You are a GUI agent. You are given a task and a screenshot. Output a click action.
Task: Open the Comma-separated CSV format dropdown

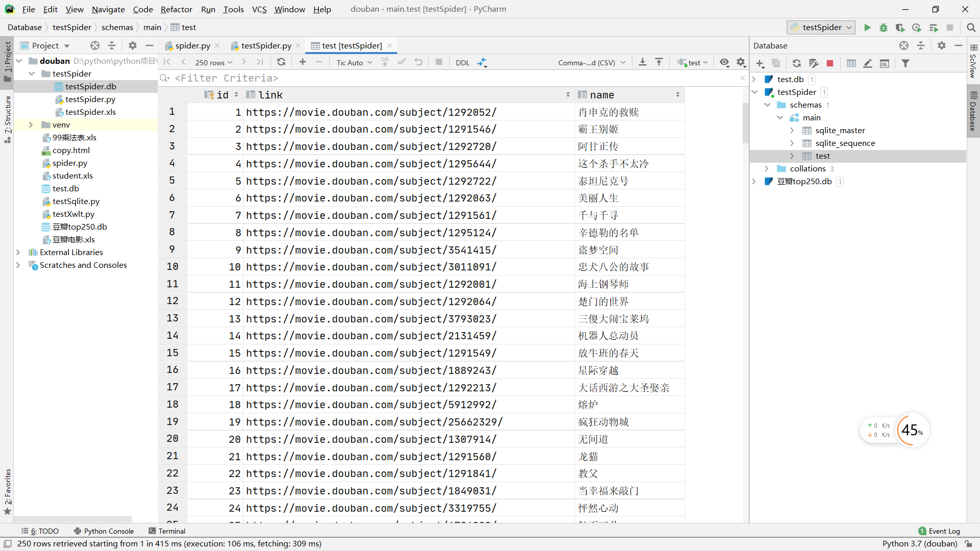point(591,63)
